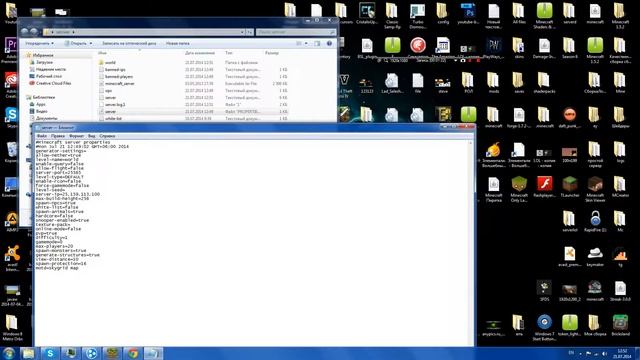
Task: Open the Упорядочить dropdown in Explorer
Action: point(39,43)
